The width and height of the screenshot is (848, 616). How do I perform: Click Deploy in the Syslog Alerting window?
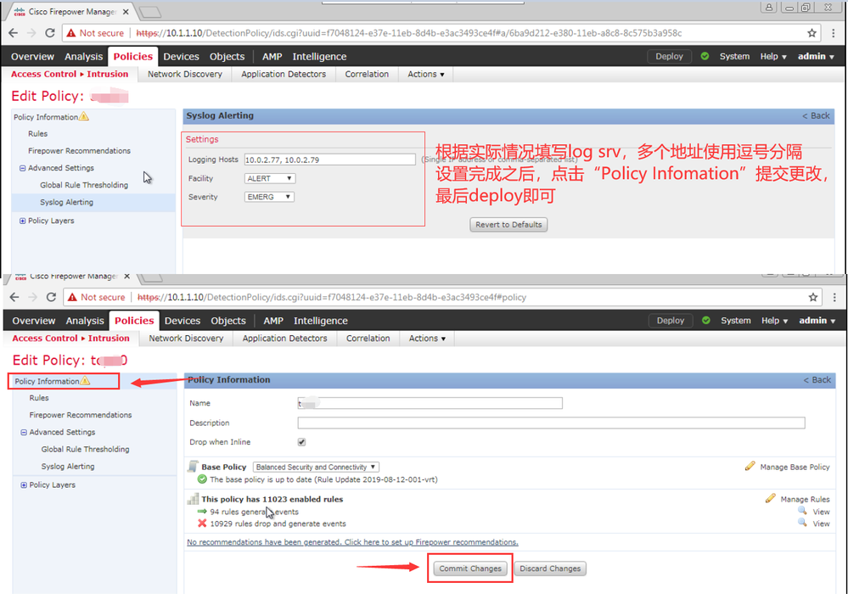[x=669, y=56]
